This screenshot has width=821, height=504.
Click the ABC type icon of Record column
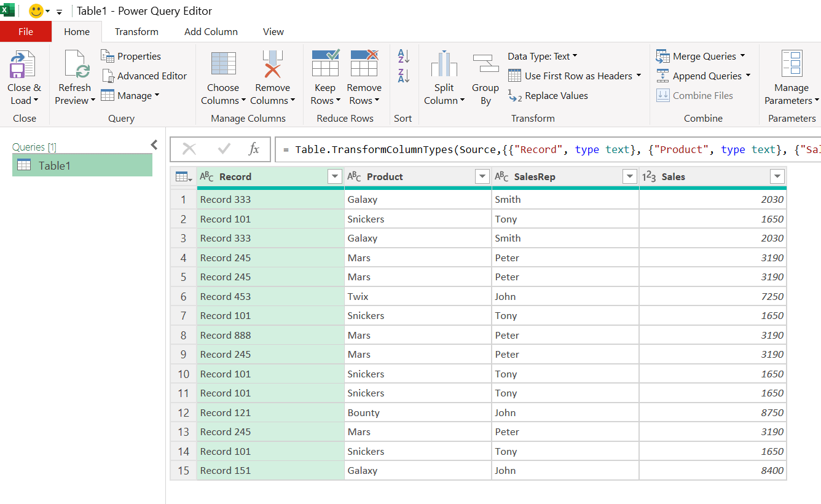[x=207, y=177]
